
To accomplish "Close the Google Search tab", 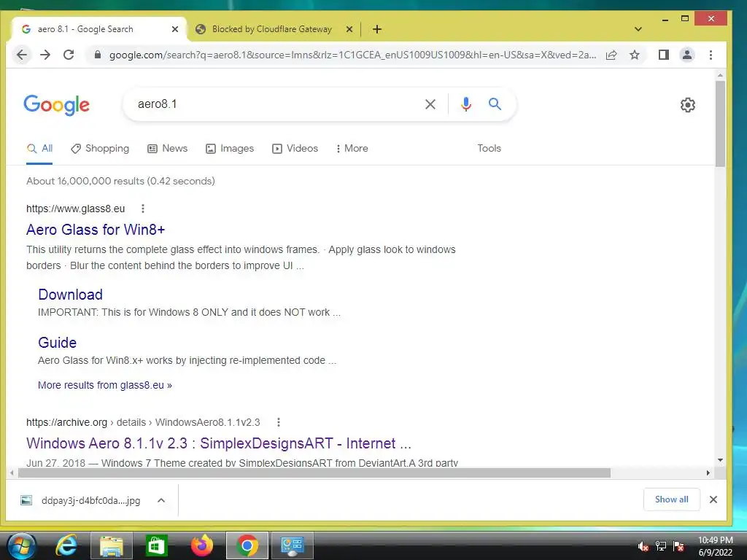I will [175, 29].
